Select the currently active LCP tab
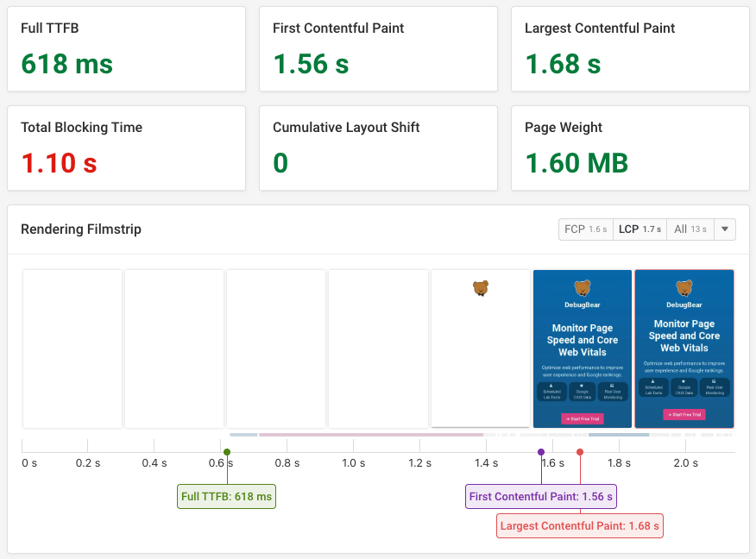Screen dimensions: 756x559 click(x=639, y=229)
